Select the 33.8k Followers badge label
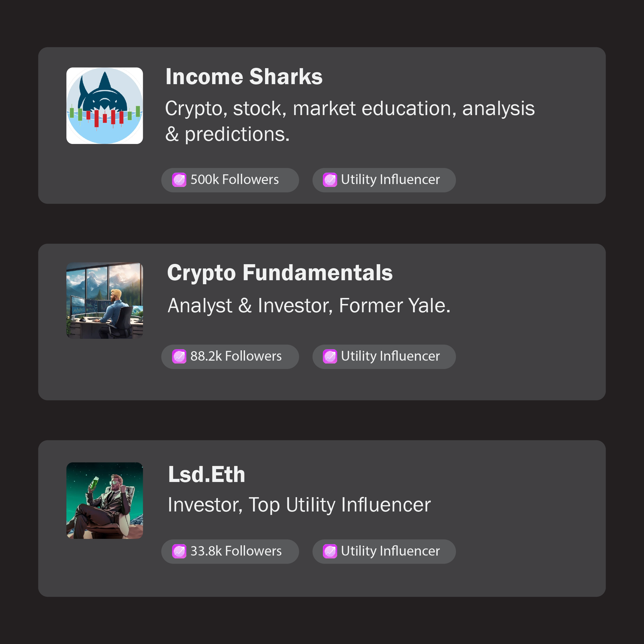The image size is (644, 644). pos(236,551)
